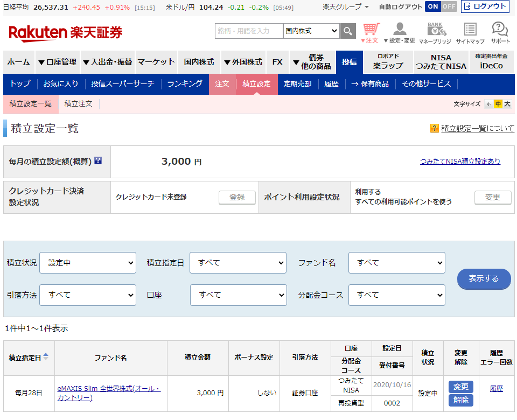Open 投信スーパーサーチ
517x420 pixels.
[123, 84]
